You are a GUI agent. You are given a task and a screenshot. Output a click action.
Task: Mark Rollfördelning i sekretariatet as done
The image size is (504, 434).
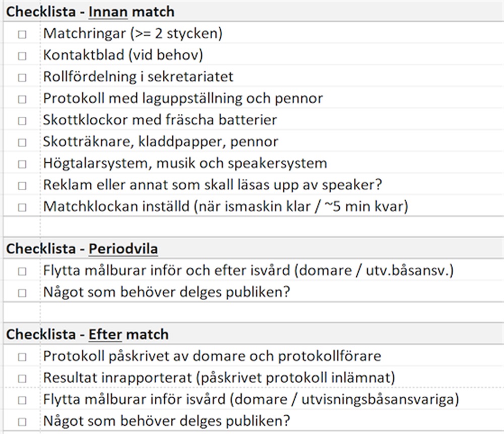click(x=22, y=78)
